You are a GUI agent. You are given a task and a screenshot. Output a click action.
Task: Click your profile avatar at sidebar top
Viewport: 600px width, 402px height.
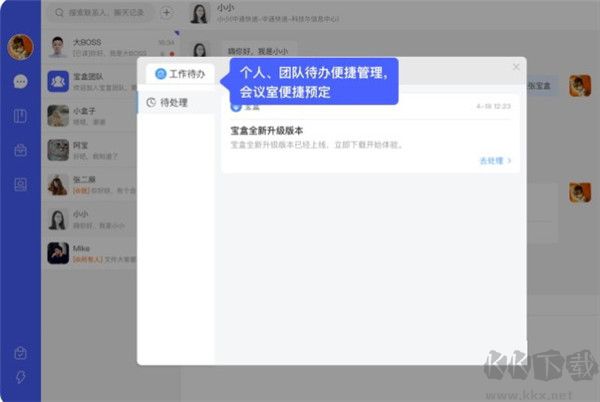pyautogui.click(x=20, y=46)
